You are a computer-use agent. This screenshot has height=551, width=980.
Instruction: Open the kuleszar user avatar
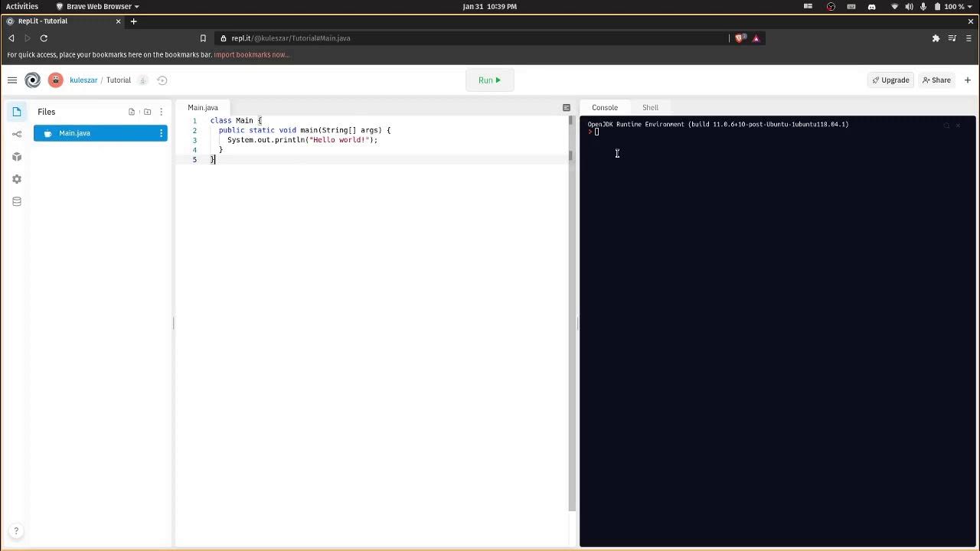pyautogui.click(x=55, y=80)
